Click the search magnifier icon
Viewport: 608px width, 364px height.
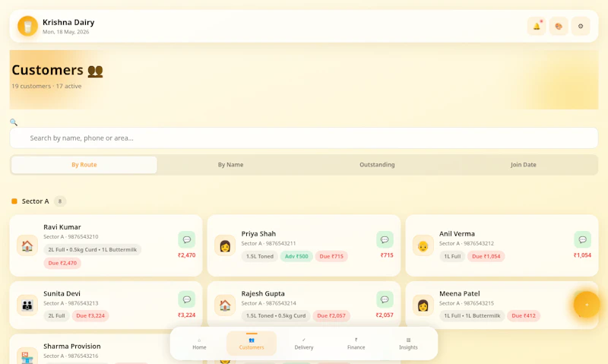click(14, 122)
